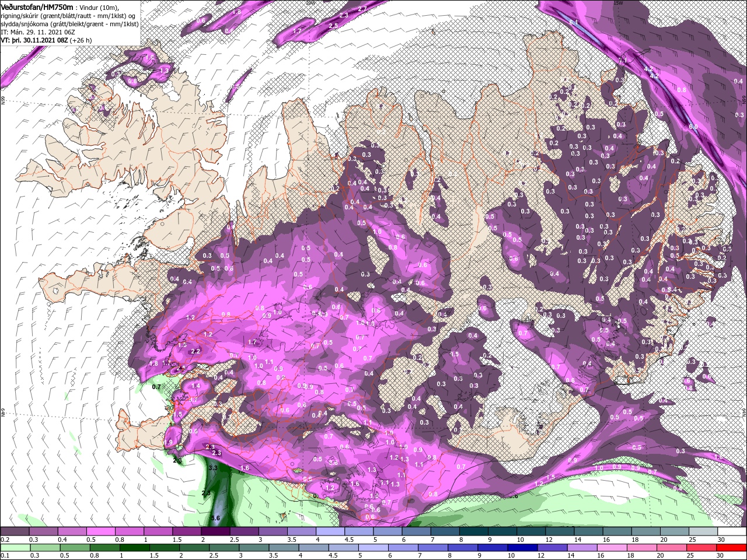Pick the lavender swatch labeled 4 in the upper legend
This screenshot has height=560, width=747.
tap(330, 531)
